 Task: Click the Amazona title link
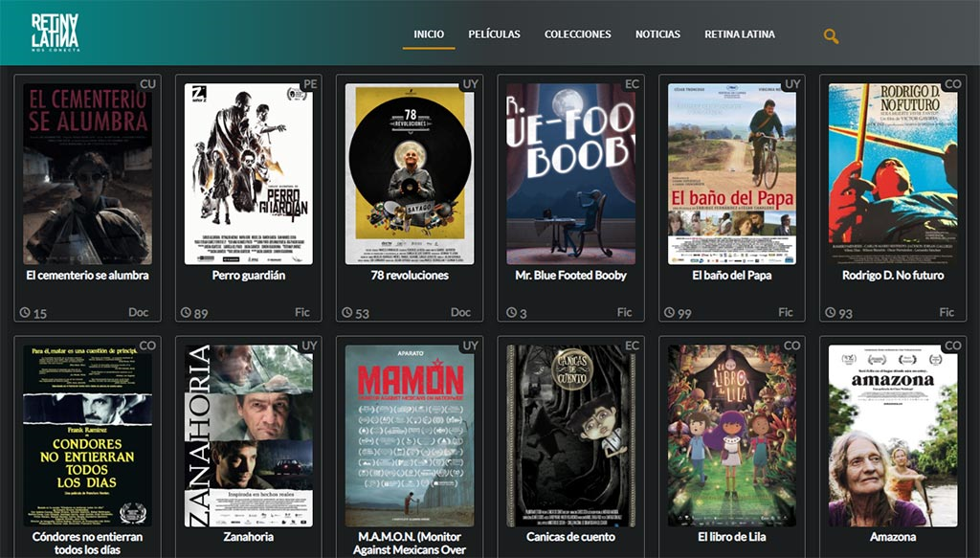(893, 537)
